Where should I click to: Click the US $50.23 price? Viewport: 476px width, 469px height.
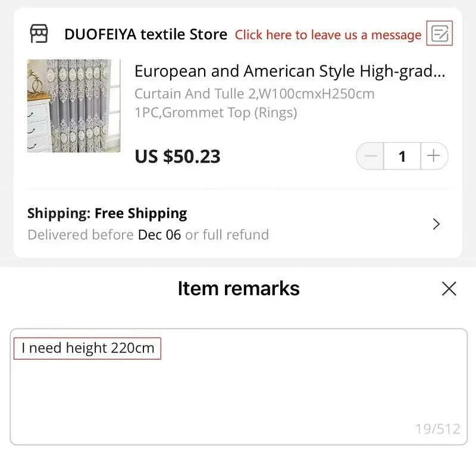(x=177, y=157)
